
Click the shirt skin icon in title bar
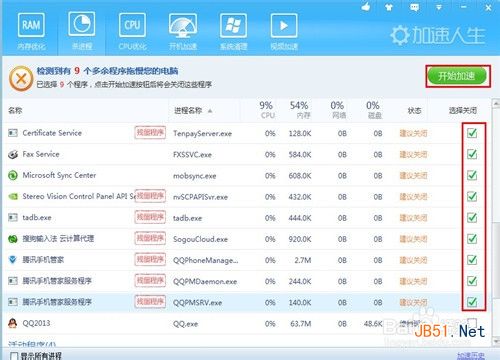389,7
